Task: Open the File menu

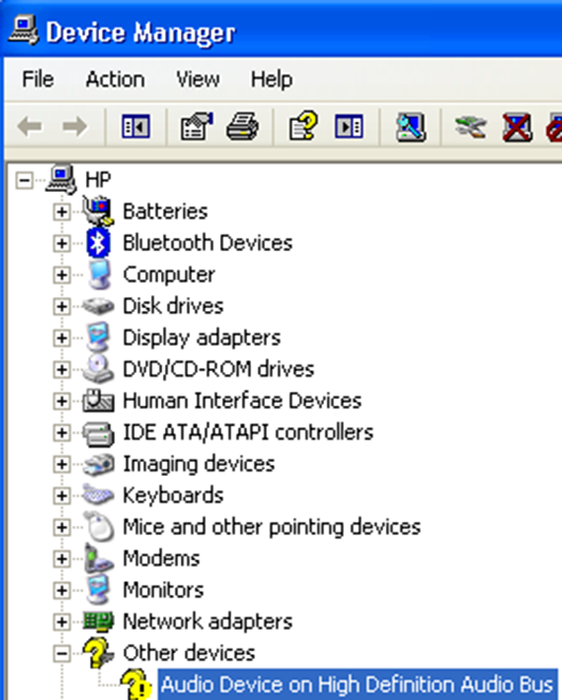Action: (38, 79)
